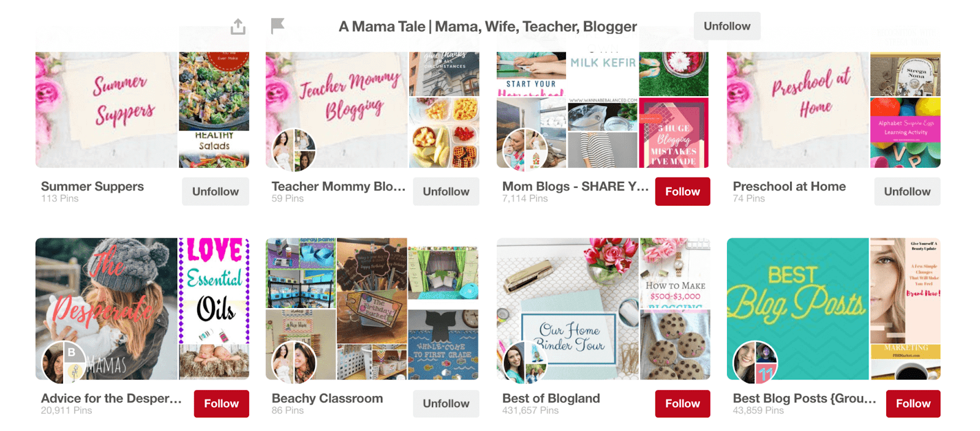Image resolution: width=980 pixels, height=431 pixels.
Task: Click collaborator avatar on Beachy Classroom board
Action: pyautogui.click(x=294, y=362)
